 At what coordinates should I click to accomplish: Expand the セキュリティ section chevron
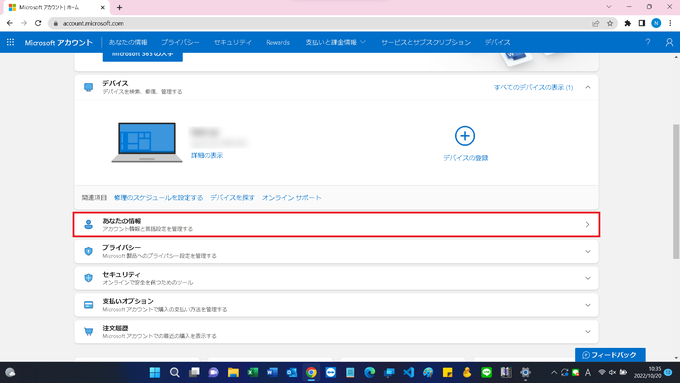588,278
